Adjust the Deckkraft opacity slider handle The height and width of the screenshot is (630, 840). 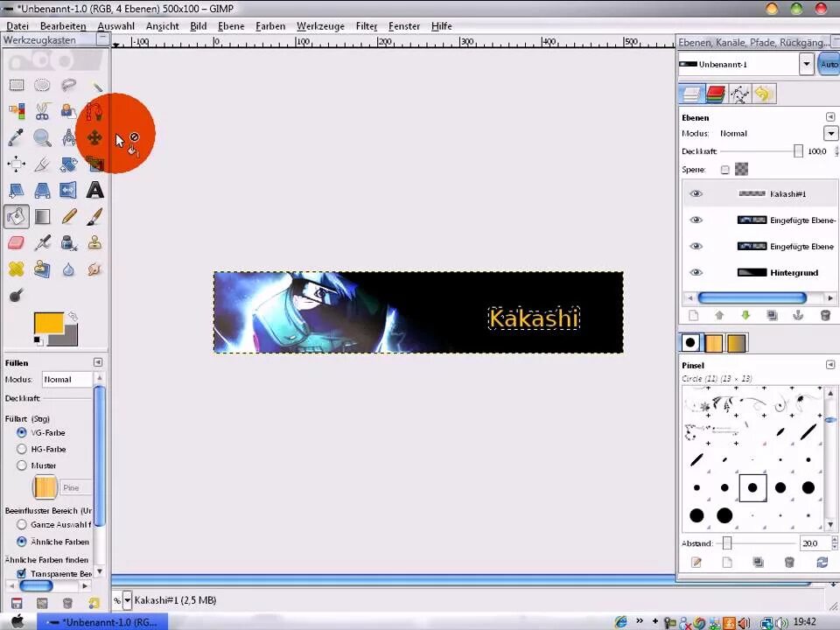click(798, 151)
